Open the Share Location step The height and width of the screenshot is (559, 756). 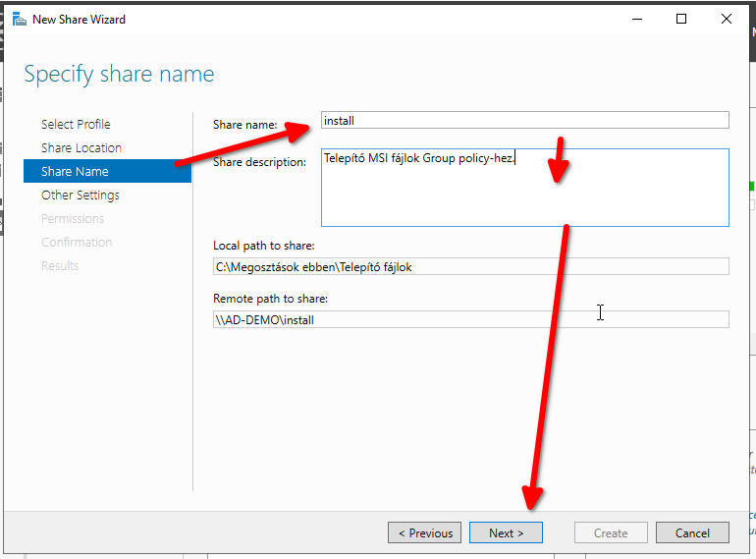coord(81,147)
